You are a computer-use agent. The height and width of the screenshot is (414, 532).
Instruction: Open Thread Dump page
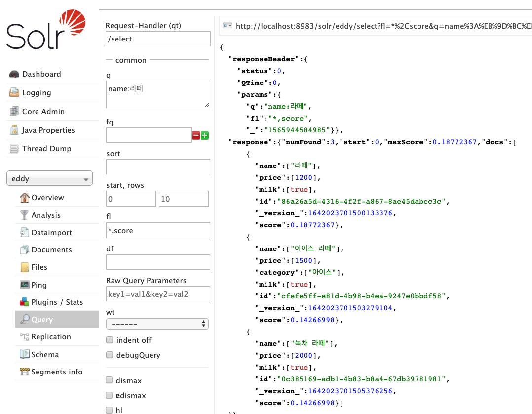pos(47,148)
